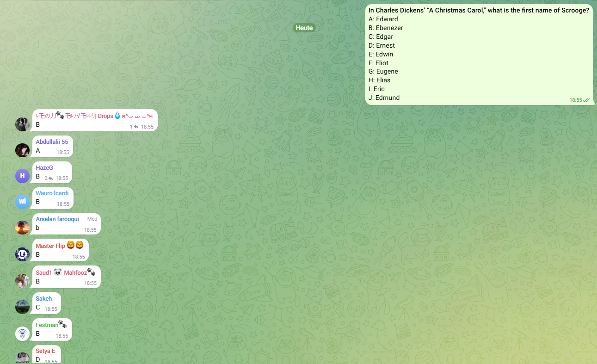Image resolution: width=597 pixels, height=364 pixels.
Task: Open Wauro İcardi's 'WI' avatar profile
Action: point(22,202)
